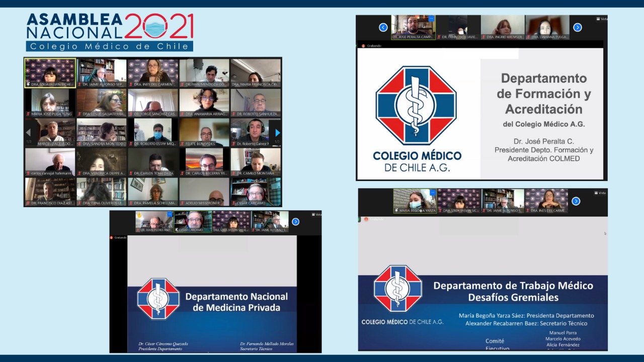
Task: Click "Dr. Fernando Mellado Morales" slide text
Action: (267, 344)
